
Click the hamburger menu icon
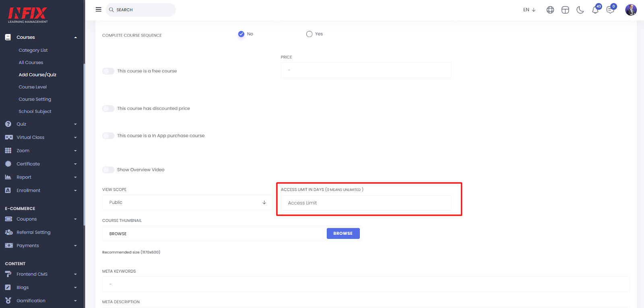click(98, 9)
